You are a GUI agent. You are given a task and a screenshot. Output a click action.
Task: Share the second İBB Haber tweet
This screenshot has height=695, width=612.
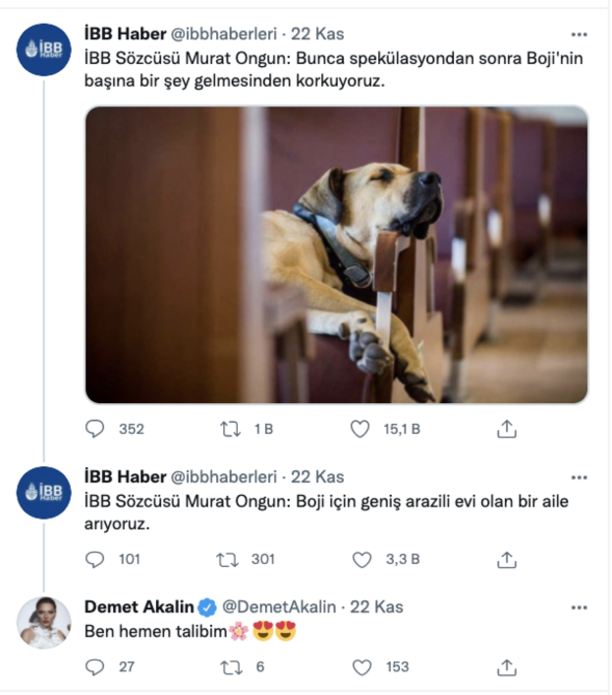tap(507, 559)
